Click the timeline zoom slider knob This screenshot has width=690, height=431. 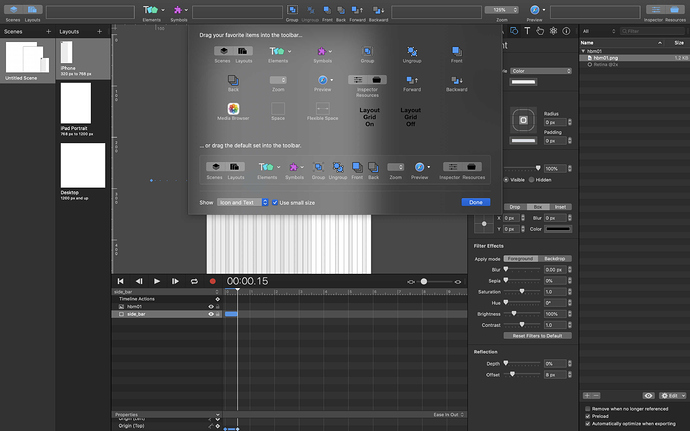423,282
